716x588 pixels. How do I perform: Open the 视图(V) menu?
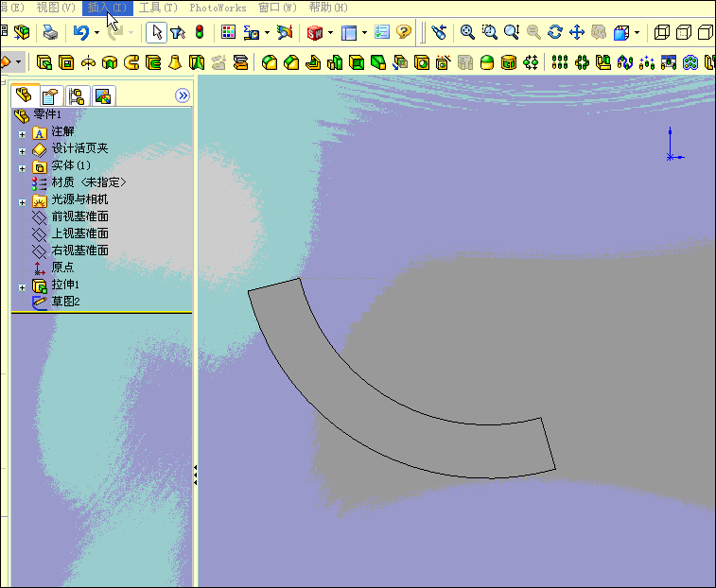(56, 8)
